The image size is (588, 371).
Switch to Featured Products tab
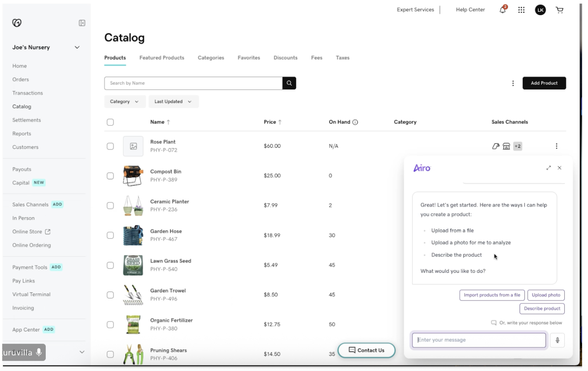pos(162,58)
